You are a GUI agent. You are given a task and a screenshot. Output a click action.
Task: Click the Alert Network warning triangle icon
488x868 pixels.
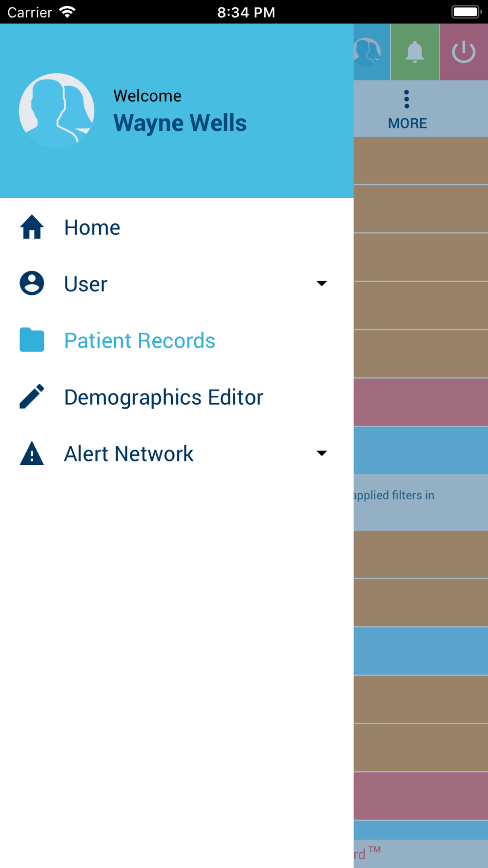click(32, 453)
